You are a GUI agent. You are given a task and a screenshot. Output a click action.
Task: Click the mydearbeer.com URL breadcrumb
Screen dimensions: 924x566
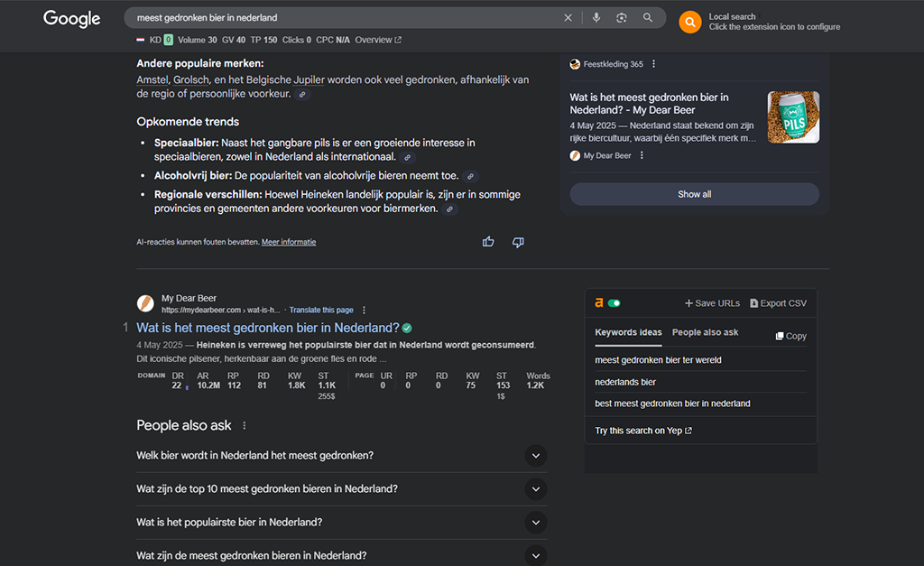click(220, 311)
